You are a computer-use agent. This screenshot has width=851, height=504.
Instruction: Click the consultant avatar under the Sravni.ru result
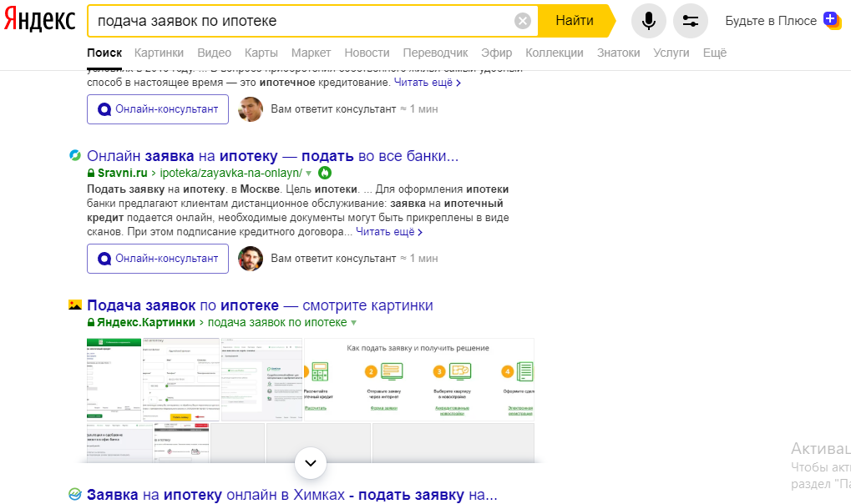click(x=251, y=258)
